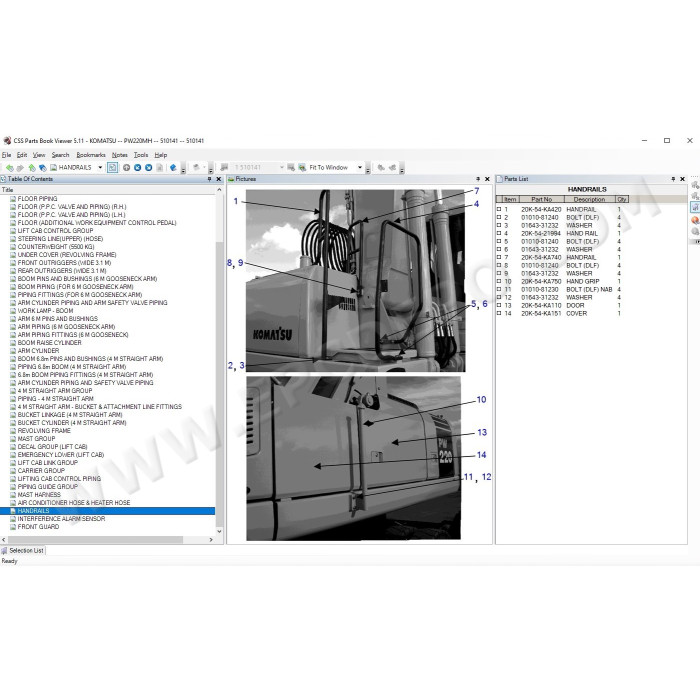Click the blue bookmark book icon
Image resolution: width=700 pixels, height=700 pixels.
point(173,167)
